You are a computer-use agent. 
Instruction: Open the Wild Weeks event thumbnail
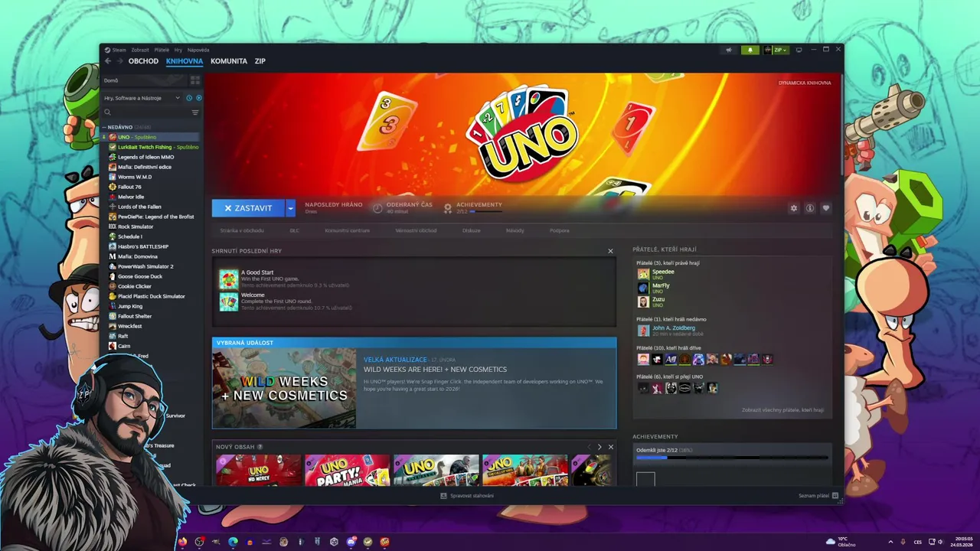point(284,389)
